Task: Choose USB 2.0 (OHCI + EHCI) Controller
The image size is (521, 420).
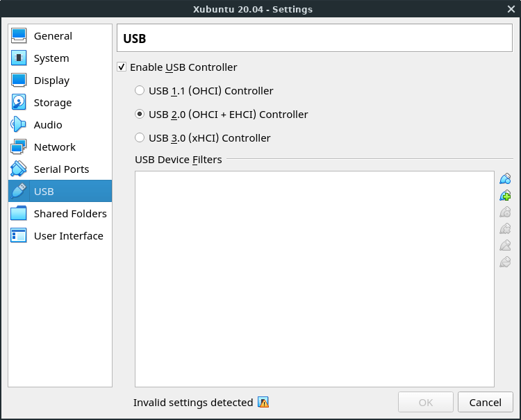Action: tap(140, 115)
